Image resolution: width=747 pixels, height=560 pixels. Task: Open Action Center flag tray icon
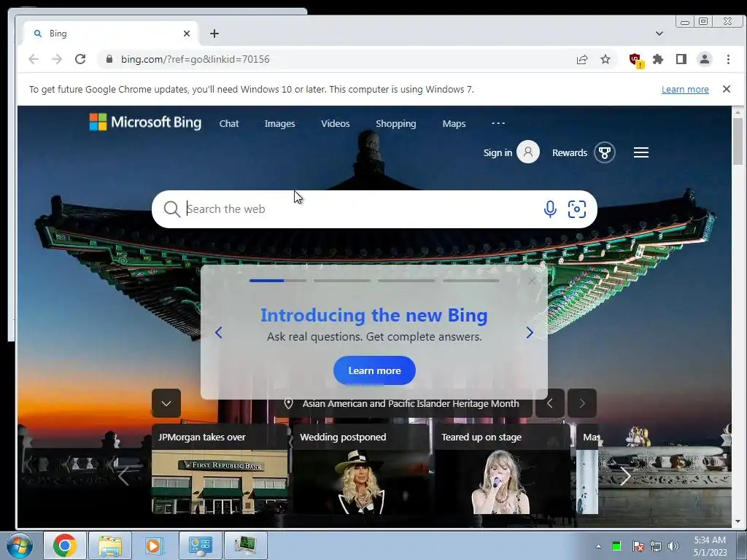(x=638, y=545)
